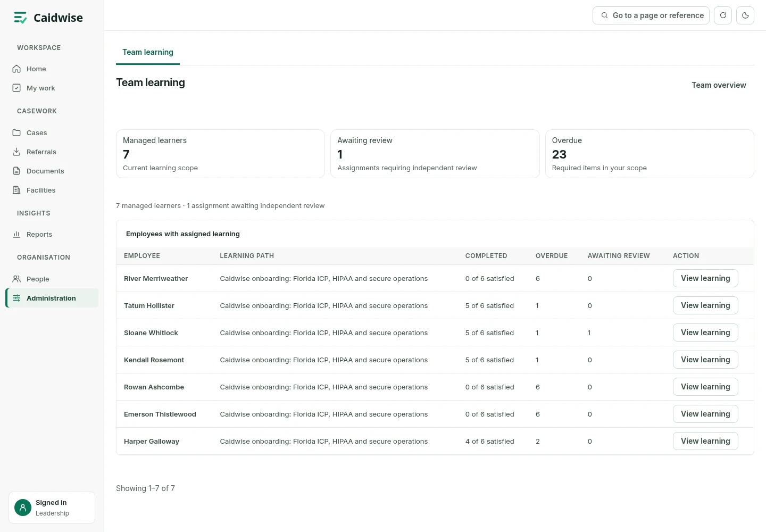
Task: Click the search magnifier icon
Action: pos(604,15)
